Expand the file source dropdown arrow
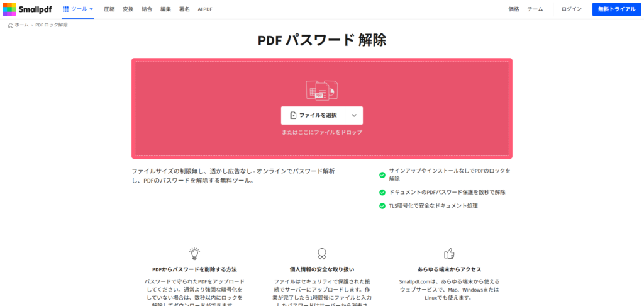 tap(354, 116)
